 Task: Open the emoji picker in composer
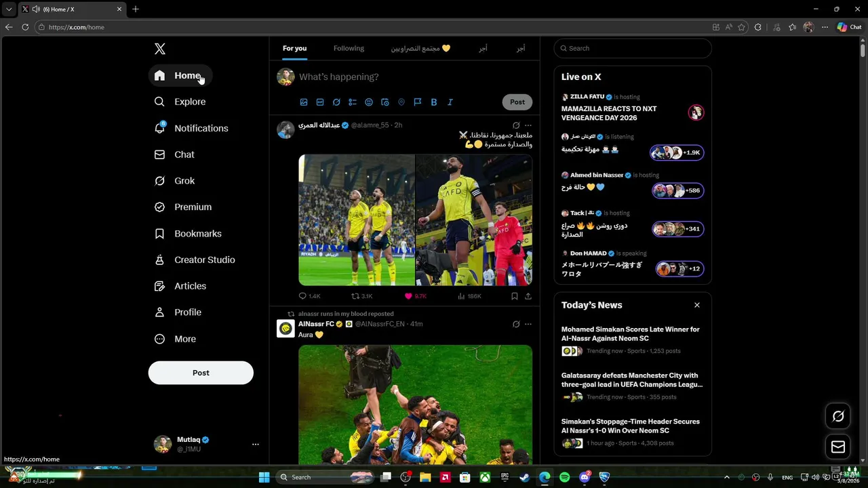[x=369, y=102]
